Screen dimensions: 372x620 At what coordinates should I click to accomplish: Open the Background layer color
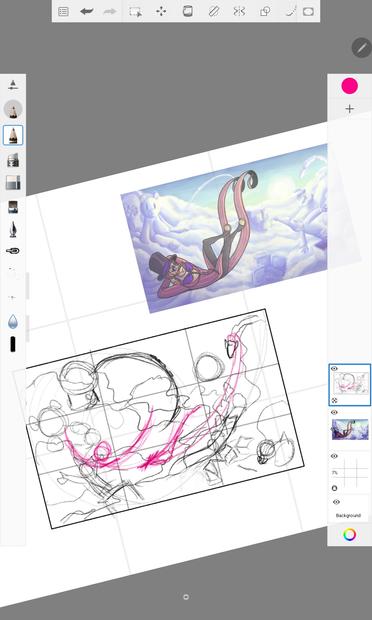tap(348, 516)
